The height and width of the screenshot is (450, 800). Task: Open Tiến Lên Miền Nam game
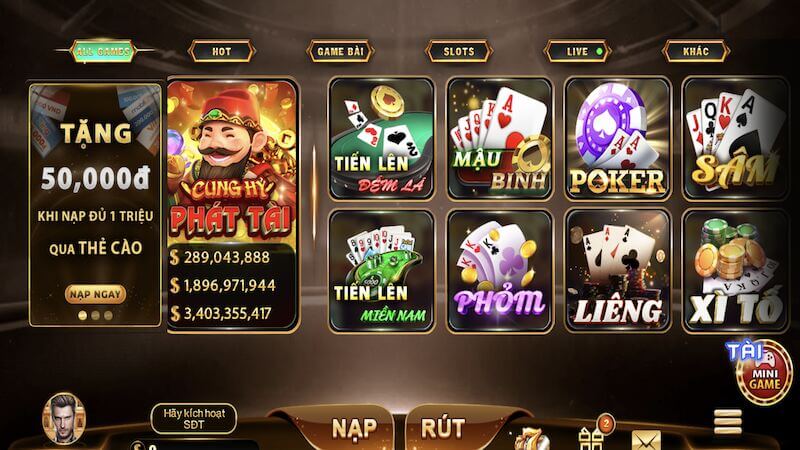(382, 271)
